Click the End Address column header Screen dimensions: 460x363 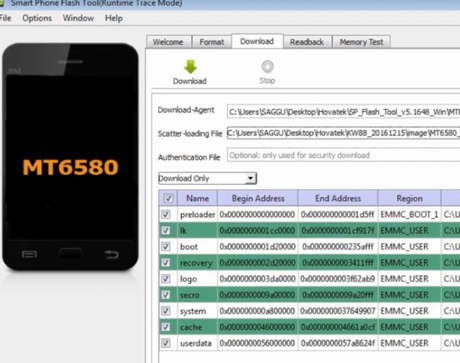[x=338, y=198]
